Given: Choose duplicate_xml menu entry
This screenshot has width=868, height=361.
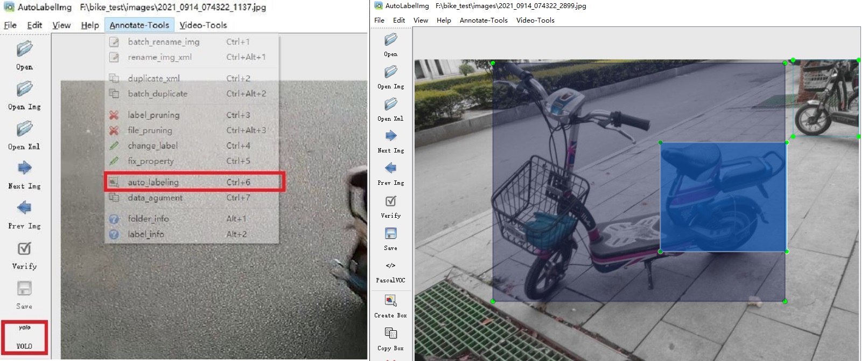Looking at the screenshot, I should [x=192, y=78].
